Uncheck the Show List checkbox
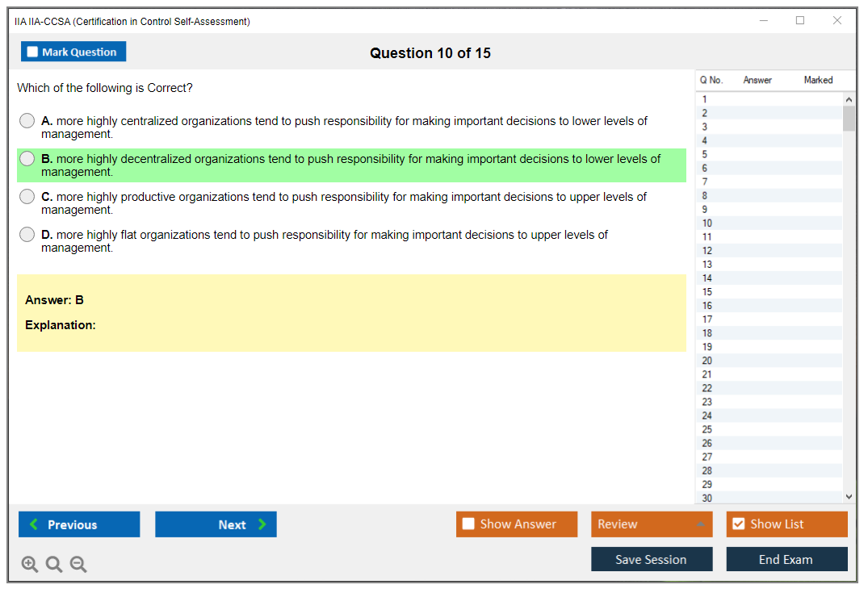868x593 pixels. (738, 524)
